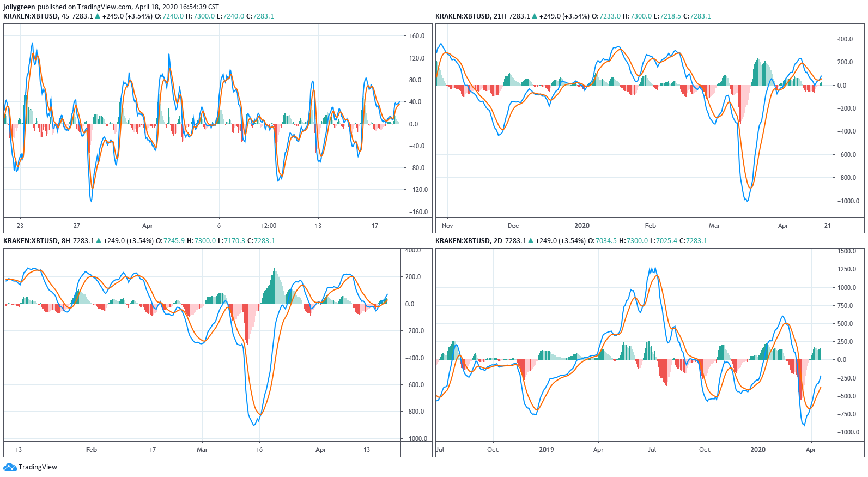Click the TradingView cloud logo icon
The width and height of the screenshot is (868, 477).
[x=10, y=467]
